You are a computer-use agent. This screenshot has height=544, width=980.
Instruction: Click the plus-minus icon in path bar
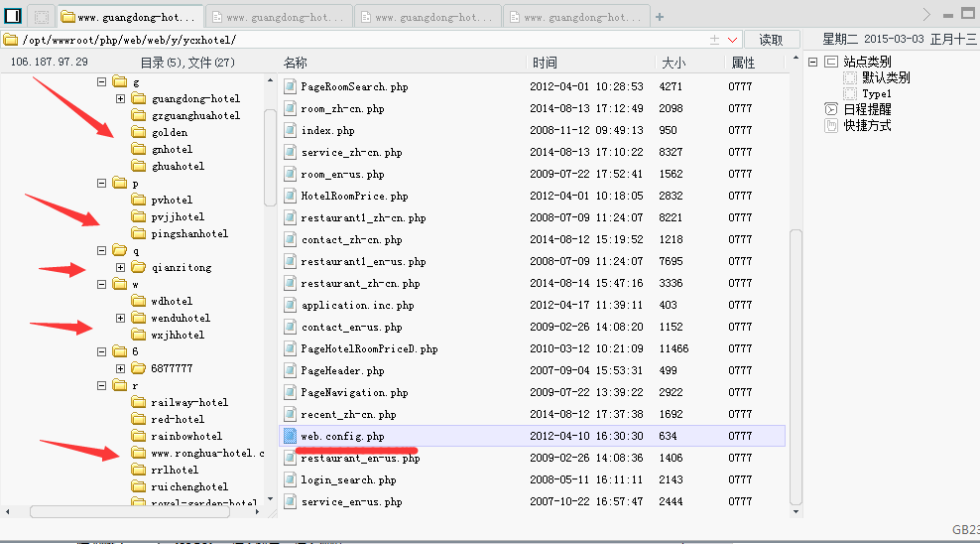714,40
